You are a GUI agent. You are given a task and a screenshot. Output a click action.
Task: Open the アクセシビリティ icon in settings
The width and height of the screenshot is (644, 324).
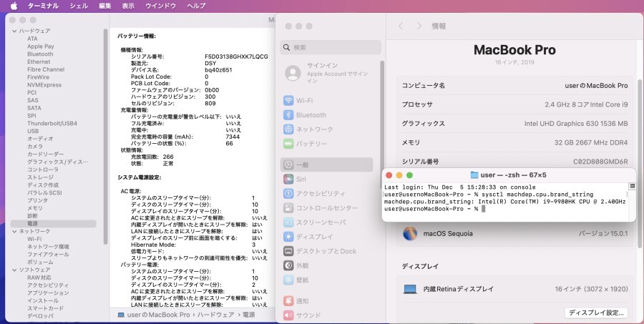tap(288, 193)
